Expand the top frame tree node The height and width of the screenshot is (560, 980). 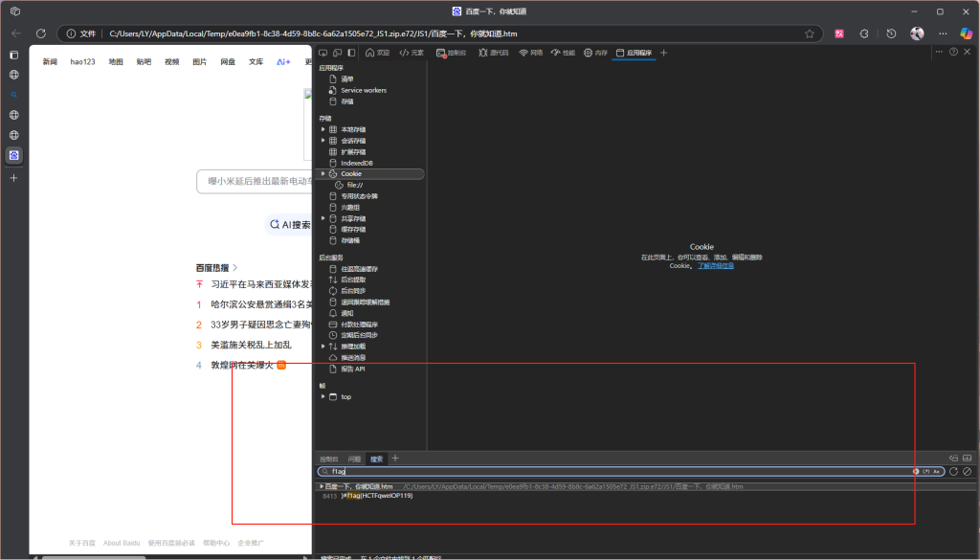click(x=323, y=396)
